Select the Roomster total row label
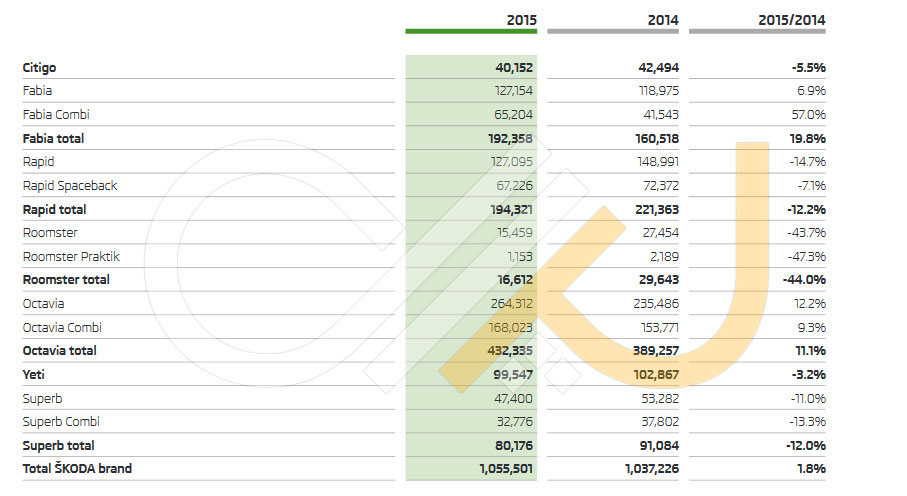907x496 pixels. (x=66, y=280)
